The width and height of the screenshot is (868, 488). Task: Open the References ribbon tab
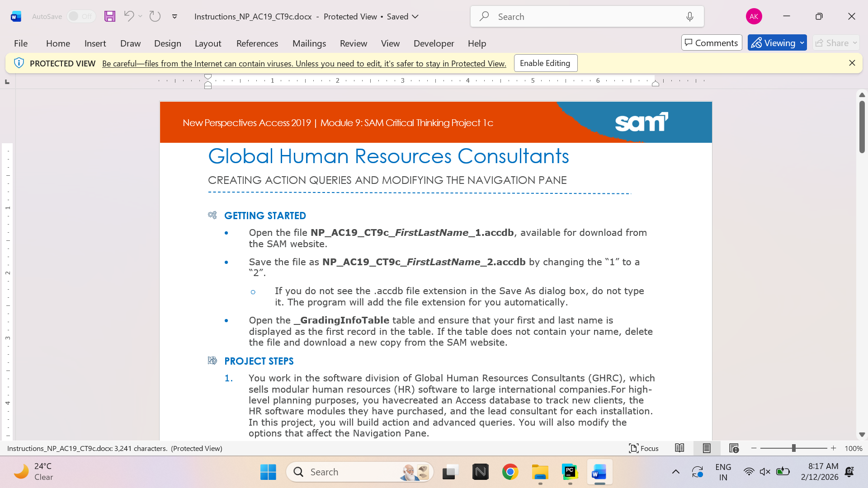point(257,43)
